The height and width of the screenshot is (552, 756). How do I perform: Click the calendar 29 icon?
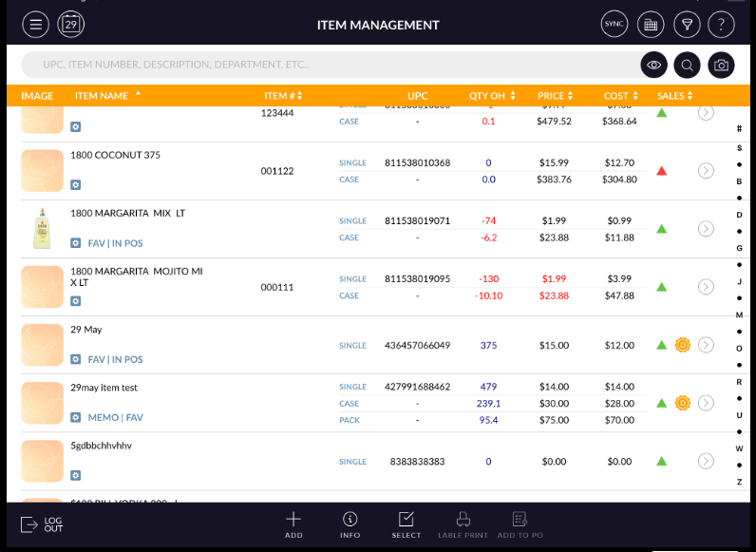tap(71, 25)
